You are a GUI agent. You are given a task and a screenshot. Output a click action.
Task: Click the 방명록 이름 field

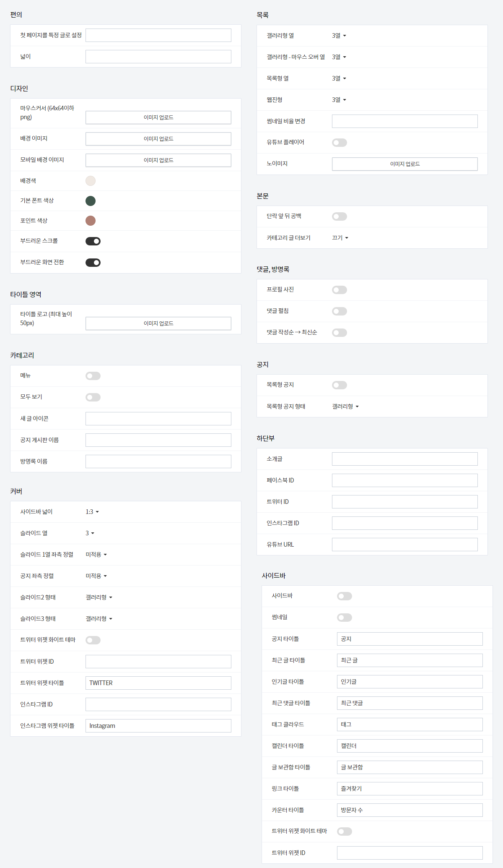[158, 461]
